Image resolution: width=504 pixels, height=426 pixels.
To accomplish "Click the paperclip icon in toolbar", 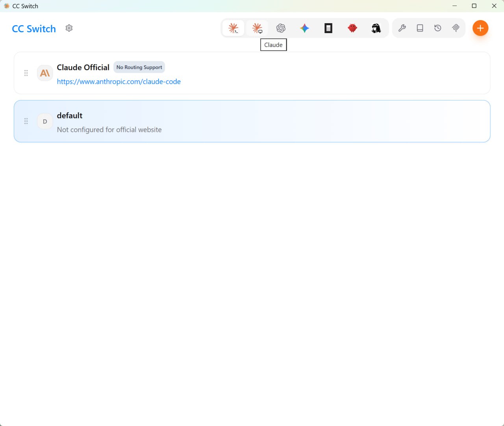I will [x=456, y=28].
